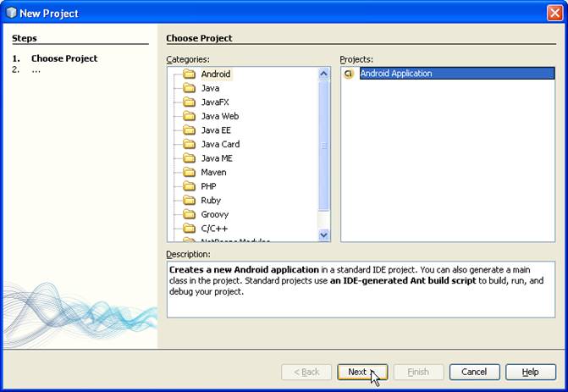Click the New Project title bar cube icon
568x392 pixels.
point(11,13)
